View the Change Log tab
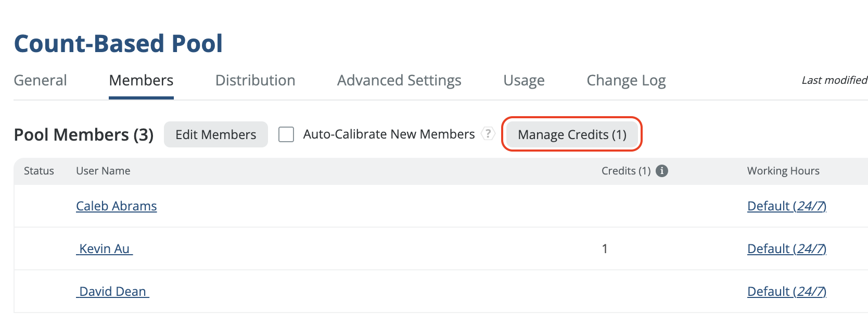This screenshot has width=868, height=324. point(626,80)
